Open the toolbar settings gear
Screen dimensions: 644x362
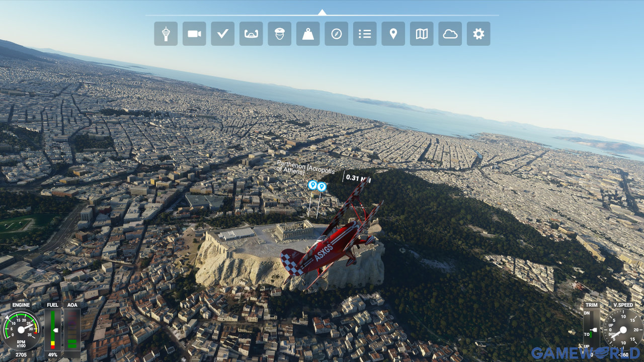478,34
